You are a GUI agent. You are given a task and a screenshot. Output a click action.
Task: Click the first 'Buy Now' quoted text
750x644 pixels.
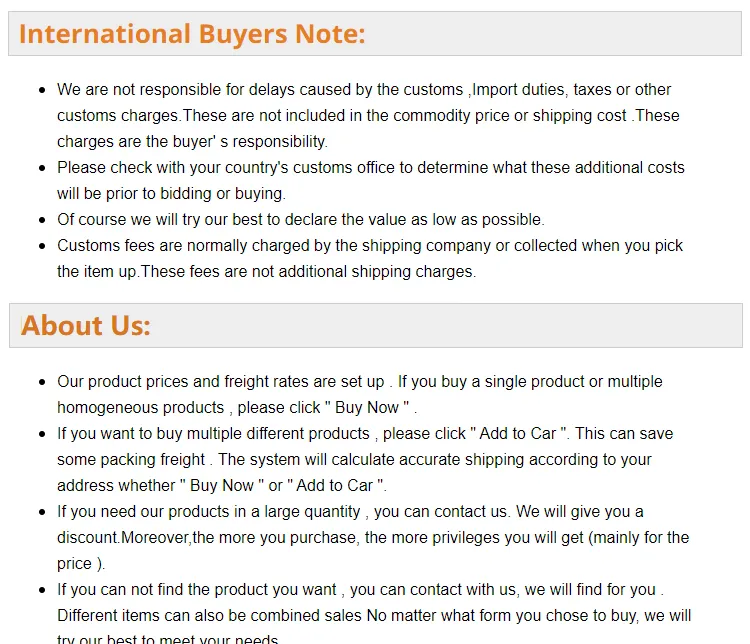click(367, 407)
